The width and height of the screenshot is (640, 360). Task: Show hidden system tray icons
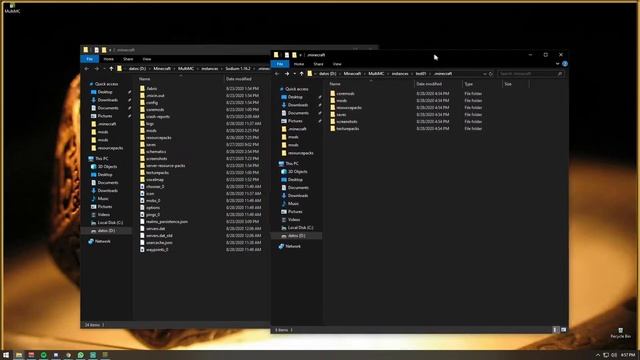tap(598, 355)
